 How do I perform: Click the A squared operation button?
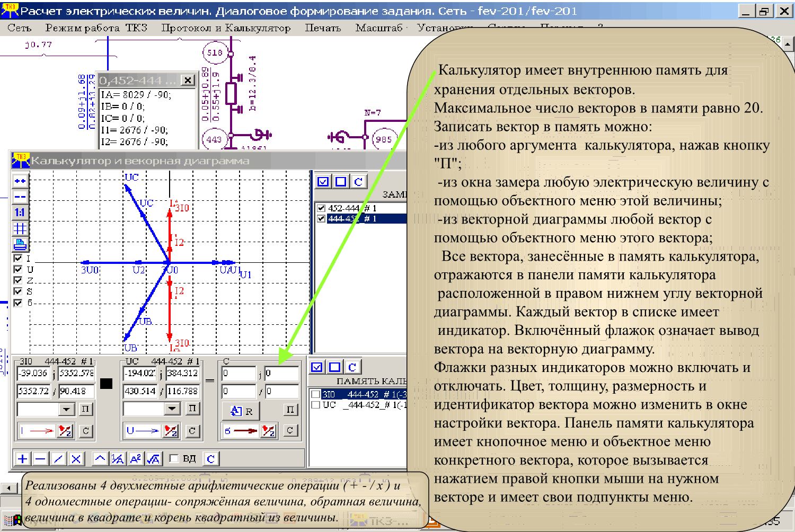[136, 459]
